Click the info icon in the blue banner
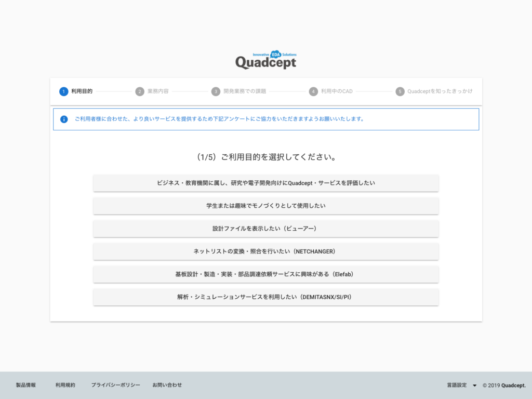 (x=63, y=119)
